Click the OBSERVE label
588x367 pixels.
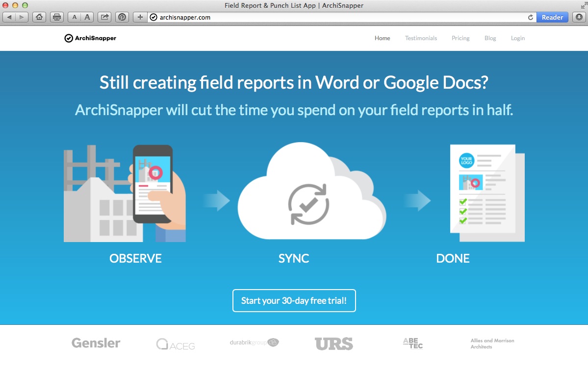[135, 258]
